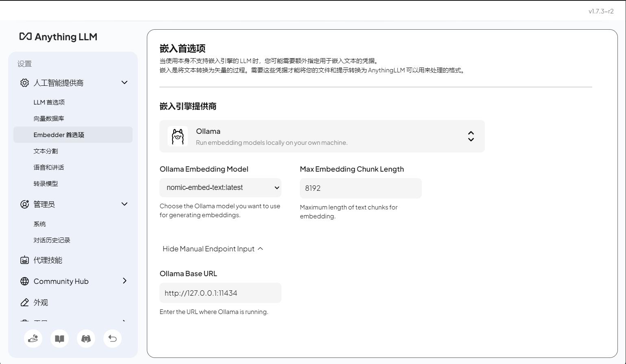Click the 代理技能 robot icon

click(24, 260)
